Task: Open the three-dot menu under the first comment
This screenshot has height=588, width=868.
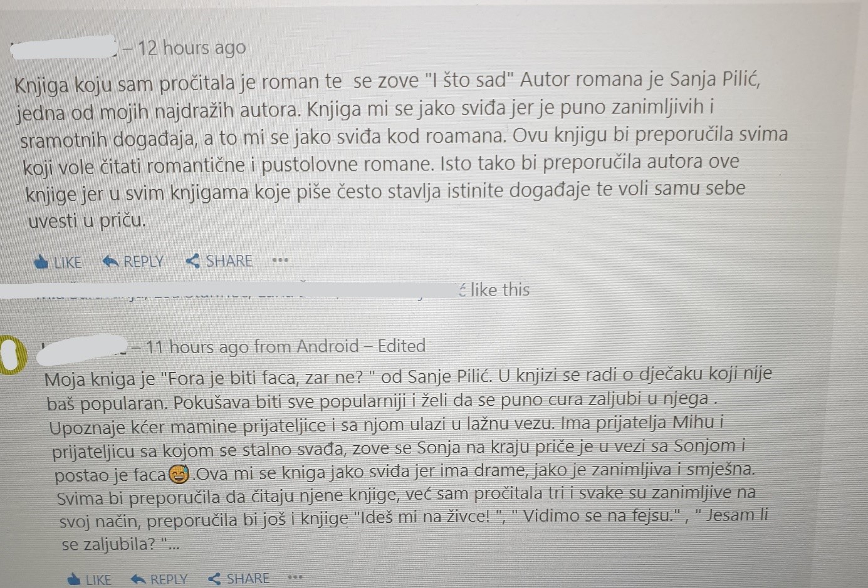Action: coord(280,260)
